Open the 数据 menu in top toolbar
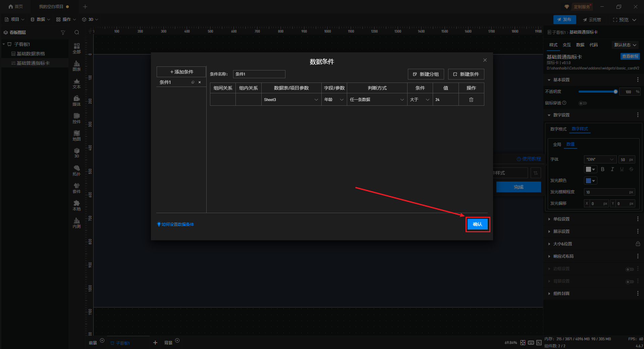 pyautogui.click(x=41, y=19)
